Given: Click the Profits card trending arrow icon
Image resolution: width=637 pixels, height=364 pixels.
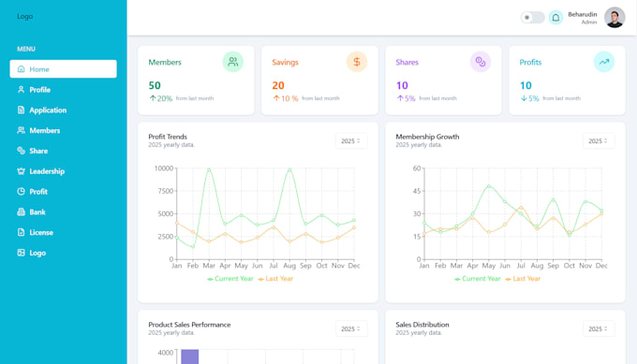Looking at the screenshot, I should click(x=604, y=62).
